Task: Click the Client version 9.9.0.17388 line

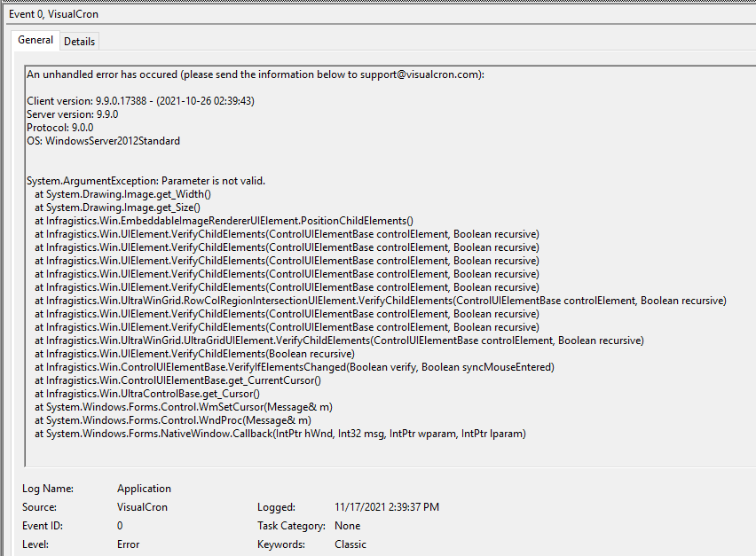Action: pyautogui.click(x=140, y=101)
